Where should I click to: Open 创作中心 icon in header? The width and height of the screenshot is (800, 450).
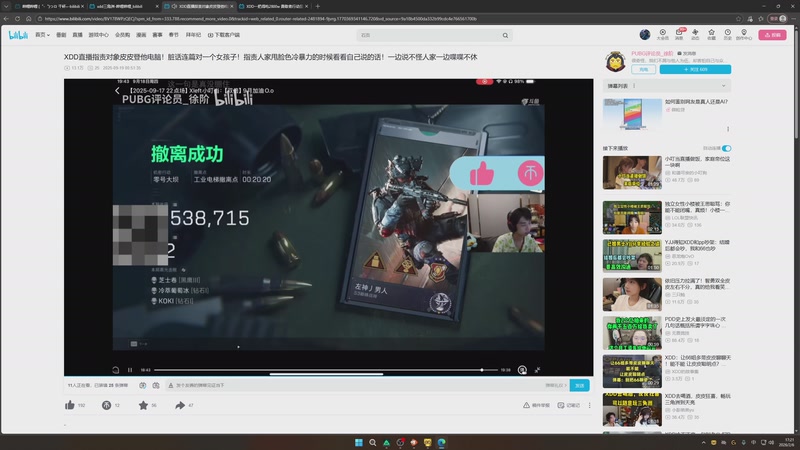coord(744,34)
